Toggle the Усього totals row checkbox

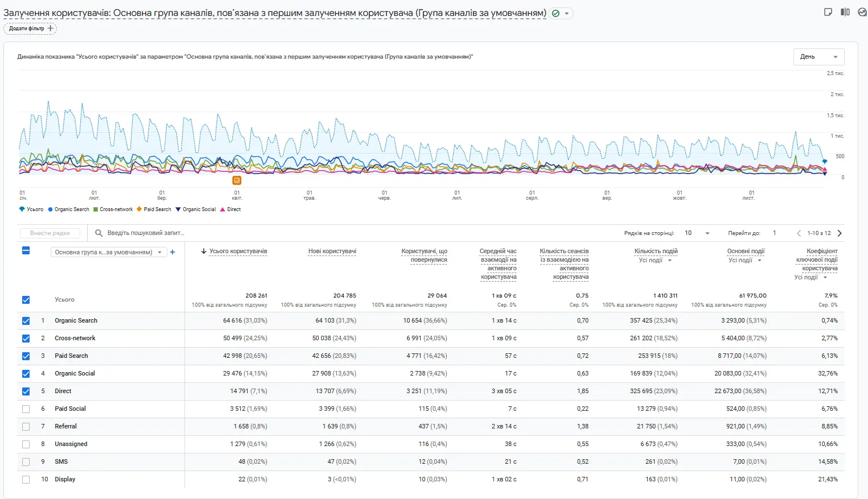click(x=26, y=300)
